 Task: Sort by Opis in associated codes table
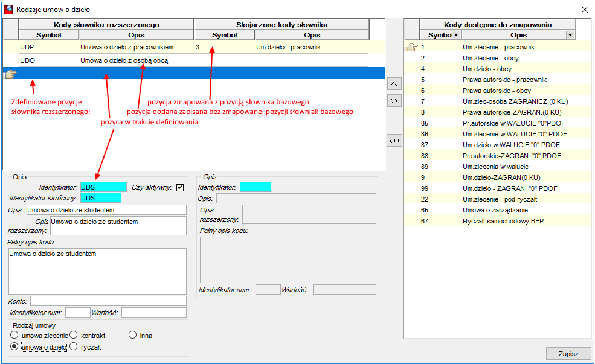point(312,35)
